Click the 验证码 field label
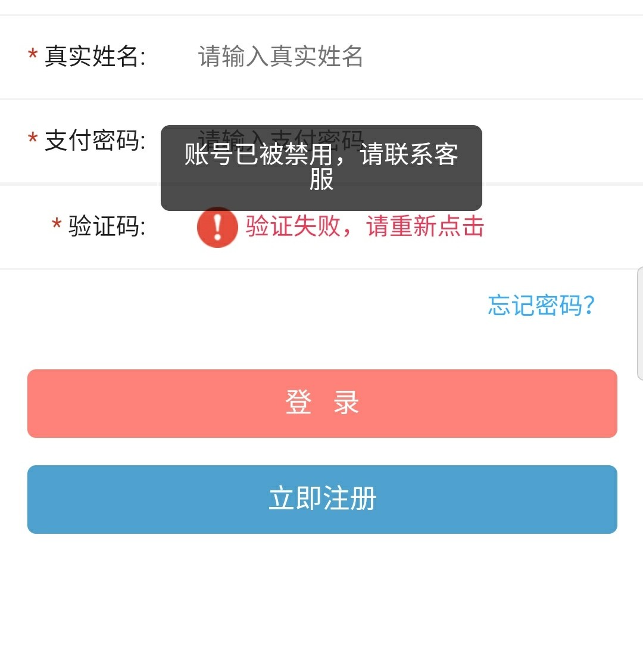This screenshot has width=643, height=672. pos(107,226)
